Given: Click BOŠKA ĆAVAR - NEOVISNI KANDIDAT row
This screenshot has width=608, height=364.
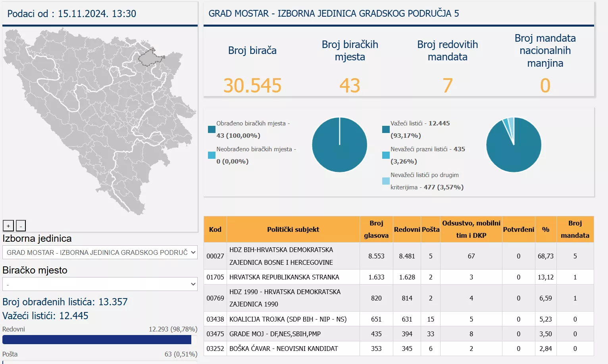Looking at the screenshot, I should coord(283,349).
